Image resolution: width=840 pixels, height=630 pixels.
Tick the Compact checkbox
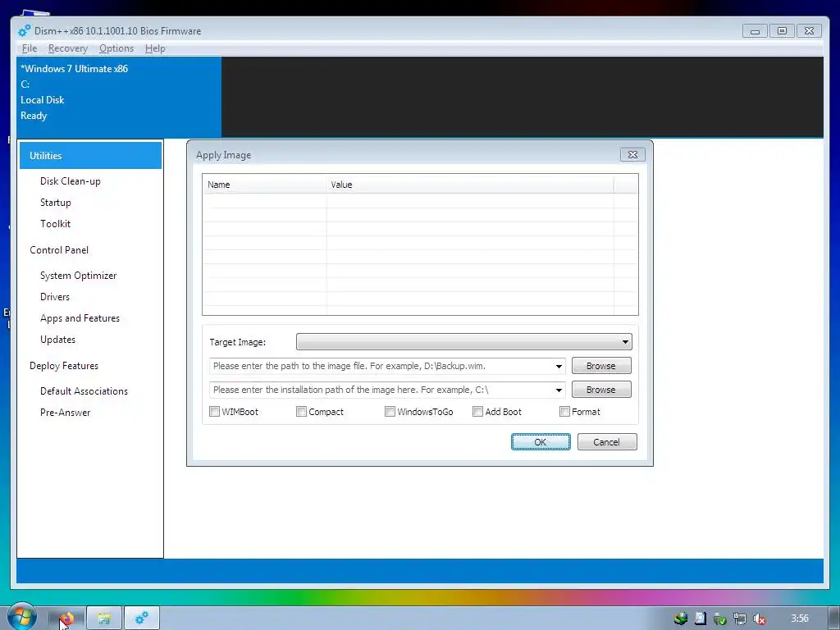click(301, 412)
